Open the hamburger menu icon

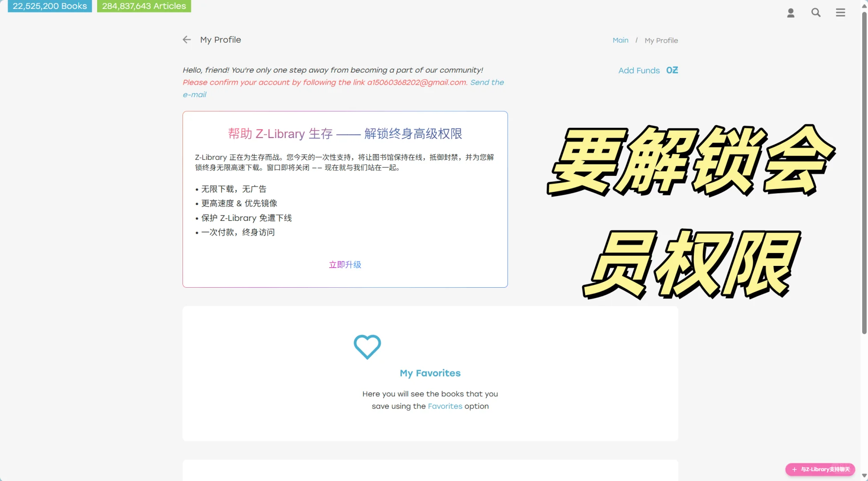[x=840, y=12]
